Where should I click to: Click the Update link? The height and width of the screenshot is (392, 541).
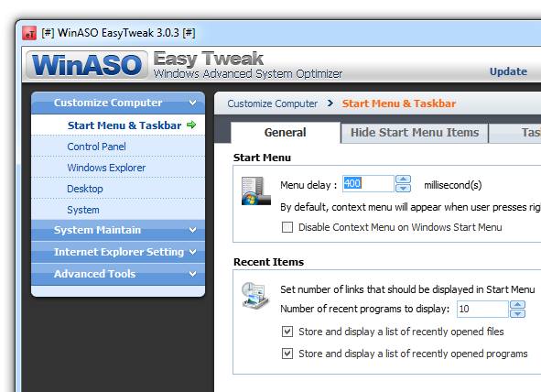tap(508, 71)
